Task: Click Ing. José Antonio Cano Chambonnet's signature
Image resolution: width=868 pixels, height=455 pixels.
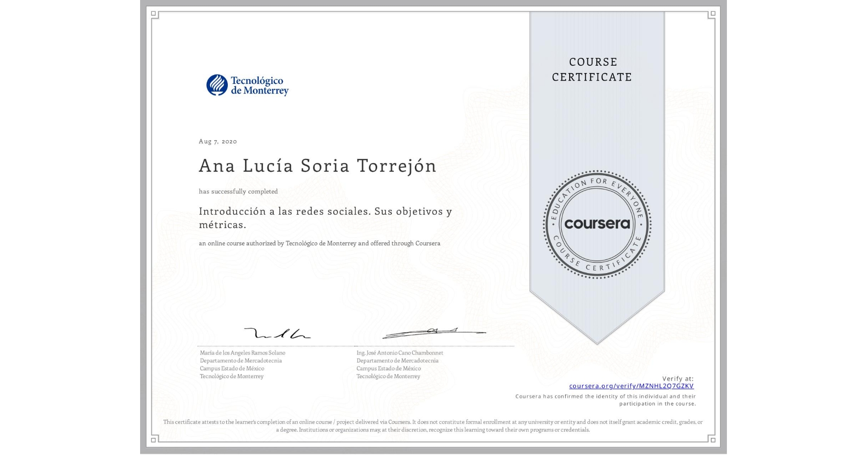Action: pos(430,332)
